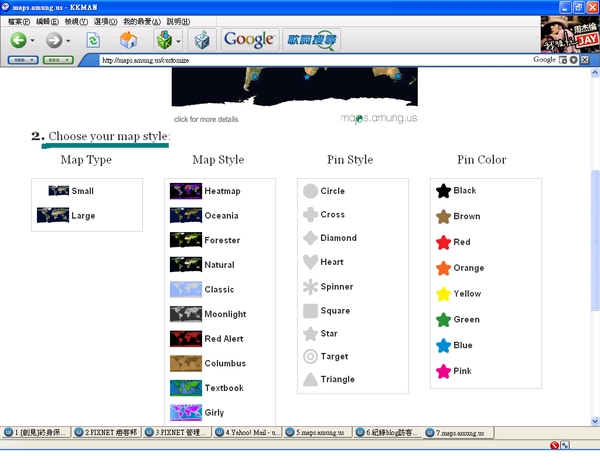Expand the green cube icon dropdown arrow
Image resolution: width=600 pixels, height=469 pixels.
pos(178,40)
